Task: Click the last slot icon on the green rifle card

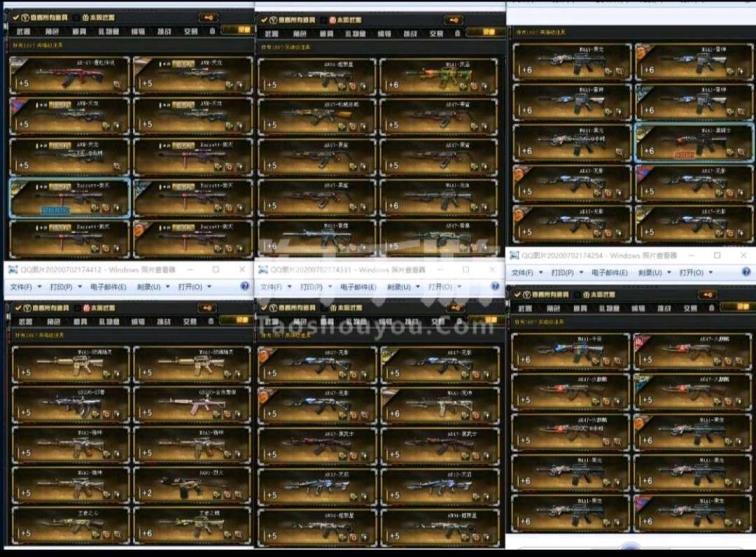Action: click(x=485, y=86)
